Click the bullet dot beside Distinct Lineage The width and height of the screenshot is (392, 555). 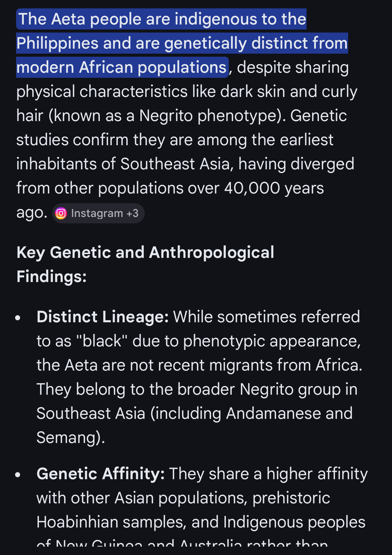[18, 318]
